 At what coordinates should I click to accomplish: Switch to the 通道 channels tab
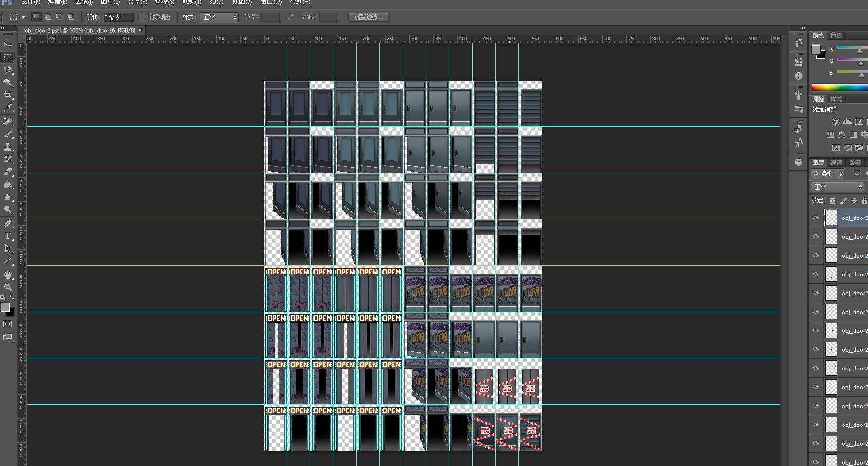click(x=836, y=163)
